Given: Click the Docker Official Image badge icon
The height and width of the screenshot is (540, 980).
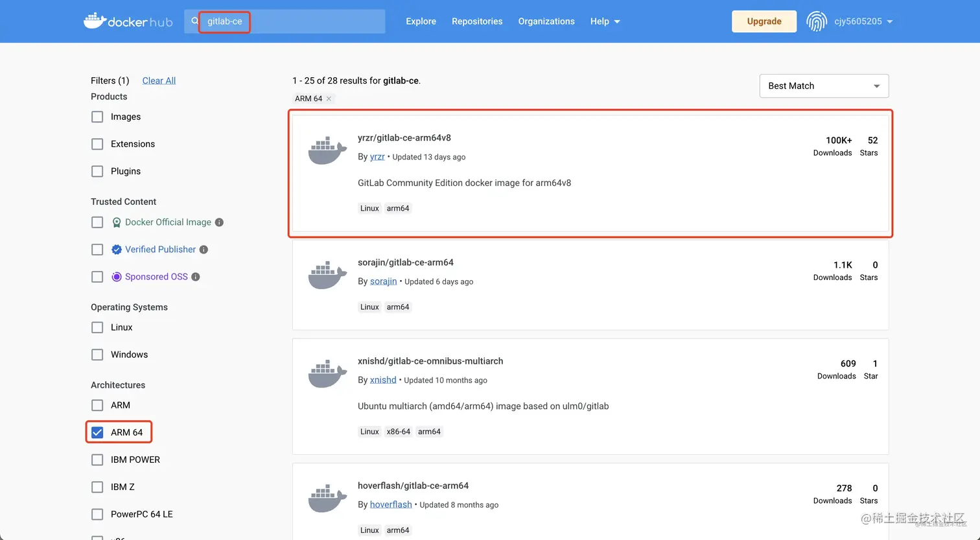Looking at the screenshot, I should [x=117, y=222].
